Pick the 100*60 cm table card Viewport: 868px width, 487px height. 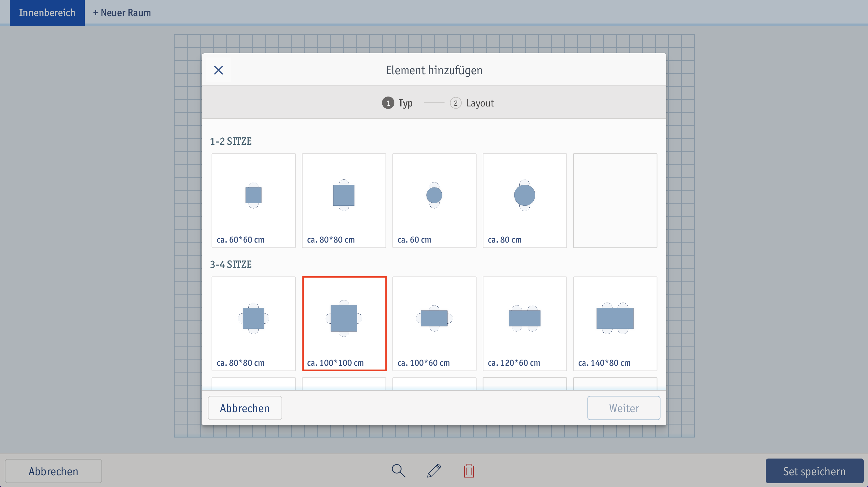point(434,324)
